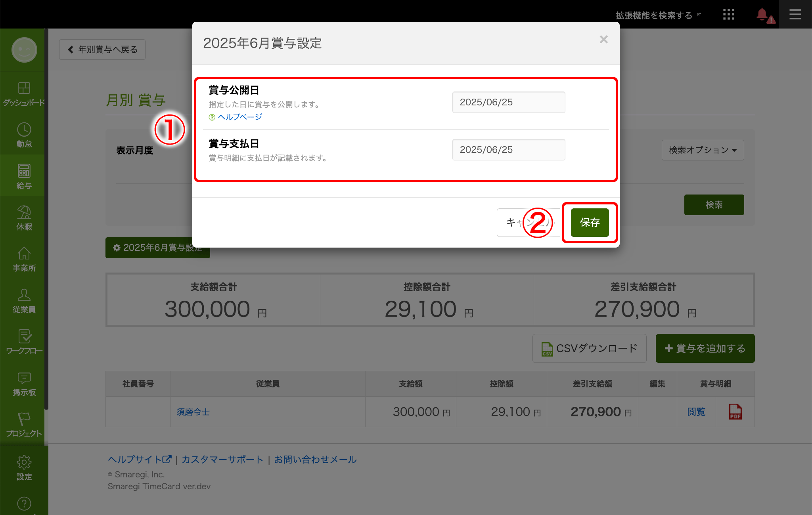Screen dimensions: 812x515
Task: Click the 賞与公開日 date field
Action: 508,102
